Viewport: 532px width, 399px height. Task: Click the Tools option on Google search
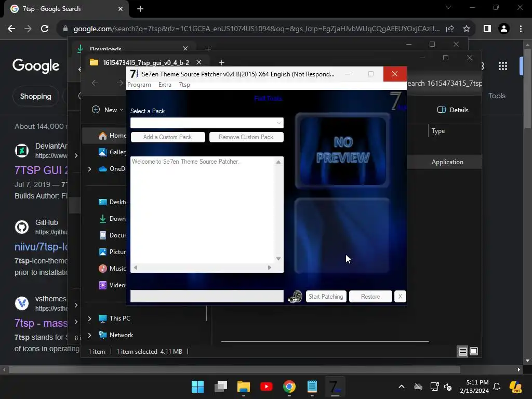[497, 96]
